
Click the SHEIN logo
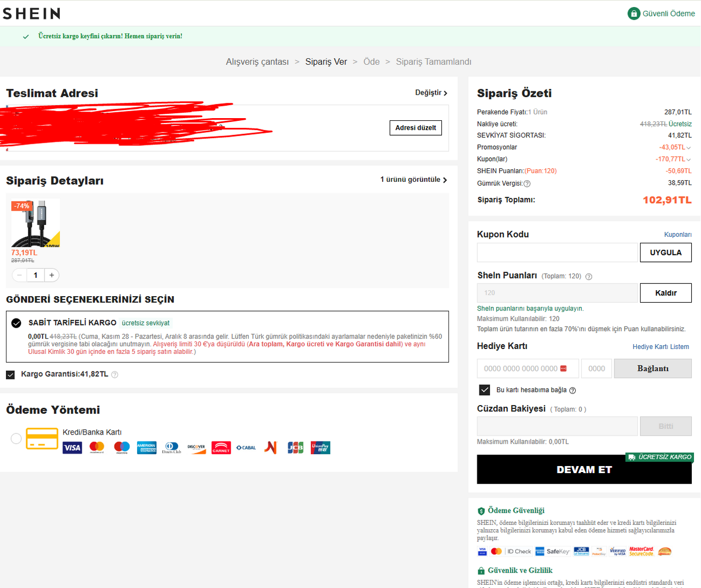32,14
